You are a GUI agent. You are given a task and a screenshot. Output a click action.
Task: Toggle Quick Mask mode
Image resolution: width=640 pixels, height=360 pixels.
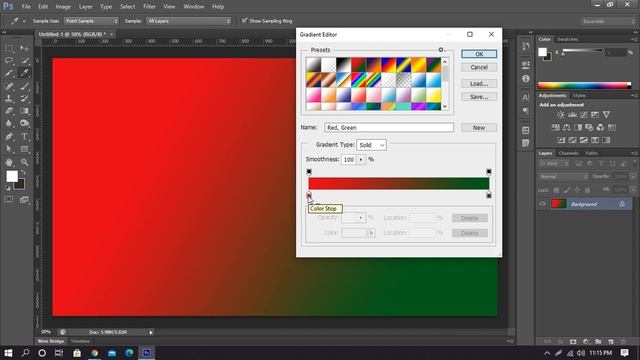(x=9, y=200)
